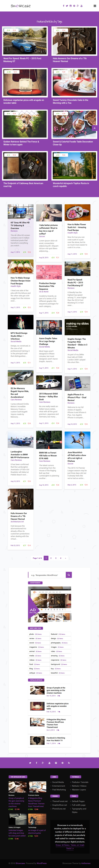
Task: Click the purple scroll-to-top arrow button
Action: pos(95,128)
